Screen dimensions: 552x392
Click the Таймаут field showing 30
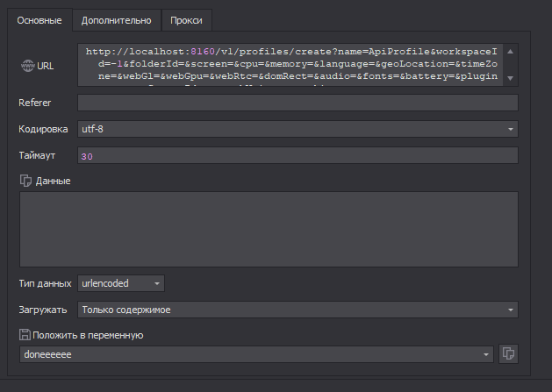point(298,156)
